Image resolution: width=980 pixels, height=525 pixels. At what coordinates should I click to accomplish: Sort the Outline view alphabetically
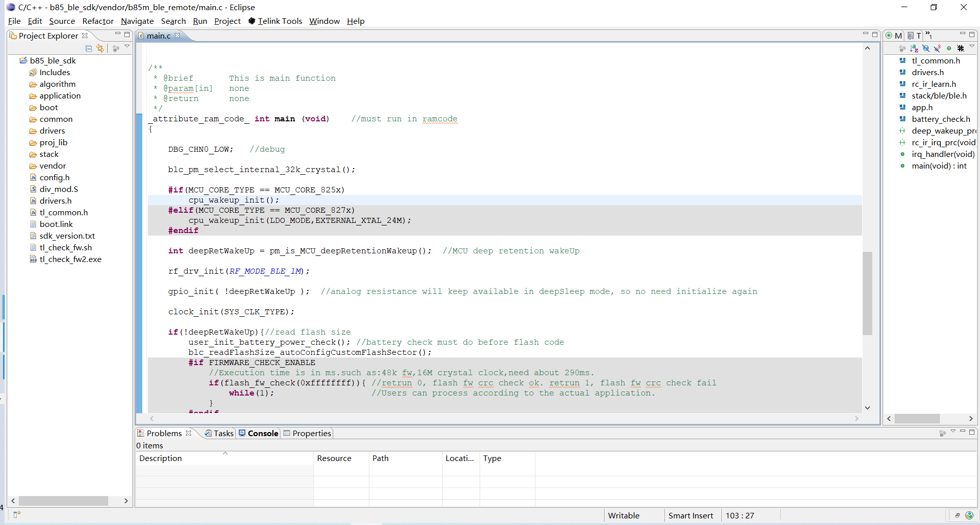point(914,48)
